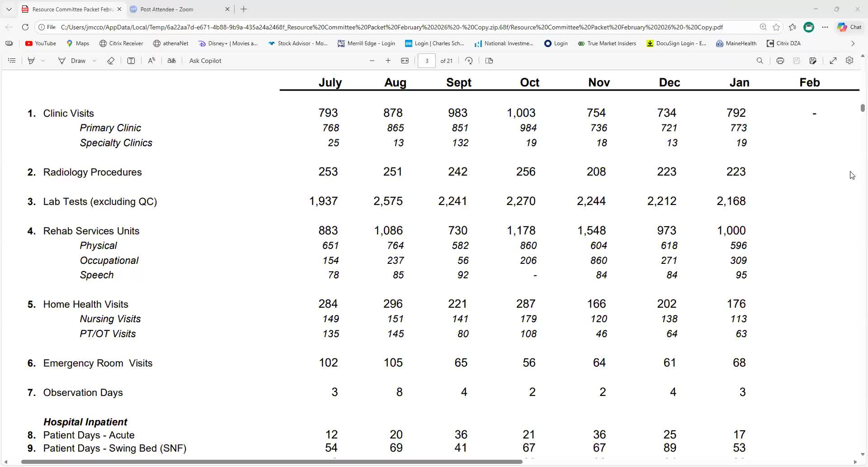Image resolution: width=868 pixels, height=467 pixels.
Task: Show more bookmarks with the chevron
Action: [853, 43]
